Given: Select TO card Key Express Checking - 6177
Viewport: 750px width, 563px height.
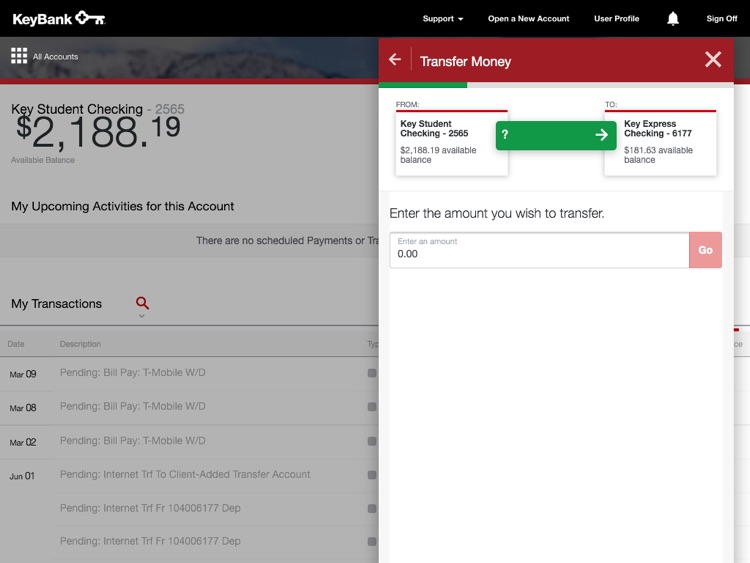Looking at the screenshot, I should tap(661, 143).
